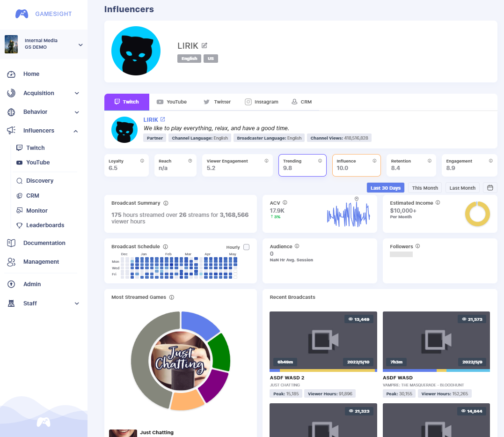
Task: Click the Admin keyhole icon
Action: [11, 284]
